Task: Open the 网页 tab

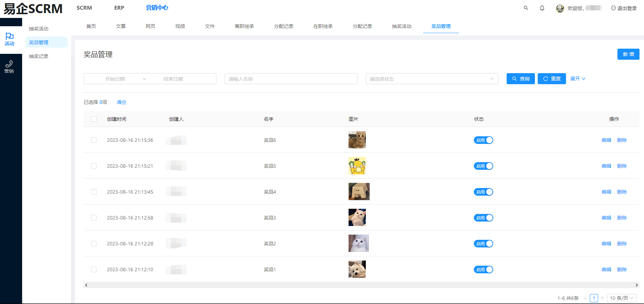Action: pos(150,26)
